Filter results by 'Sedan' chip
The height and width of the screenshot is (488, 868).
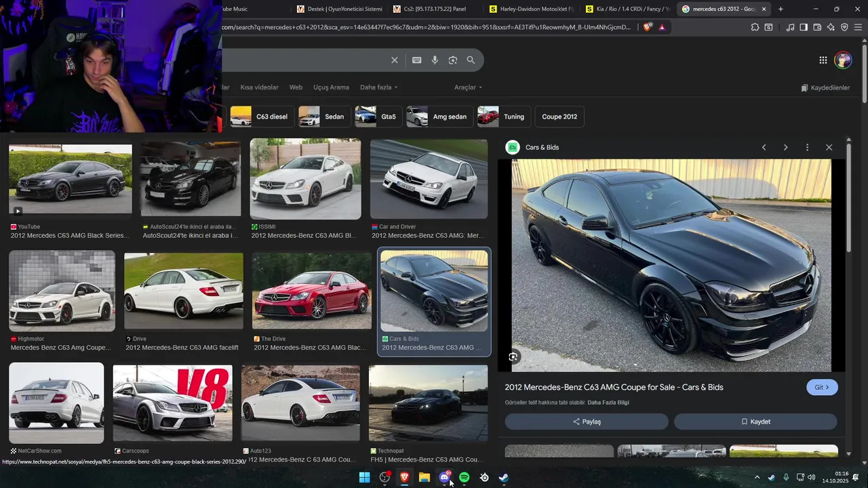coord(325,117)
